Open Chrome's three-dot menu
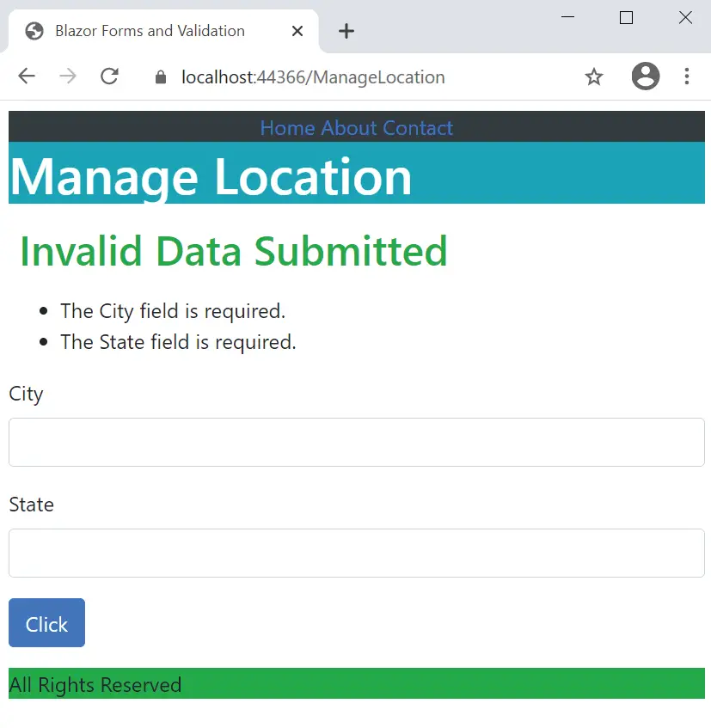This screenshot has width=711, height=728. [687, 76]
